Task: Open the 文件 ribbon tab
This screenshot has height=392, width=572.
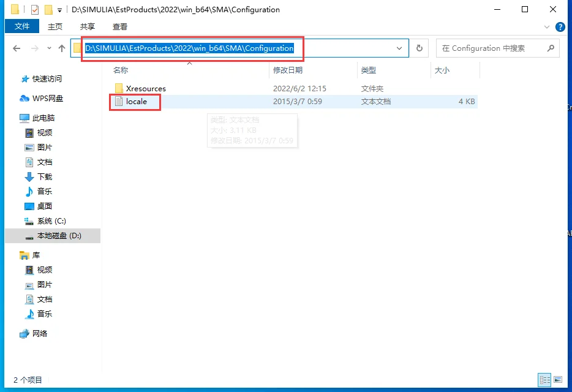Action: pos(22,26)
